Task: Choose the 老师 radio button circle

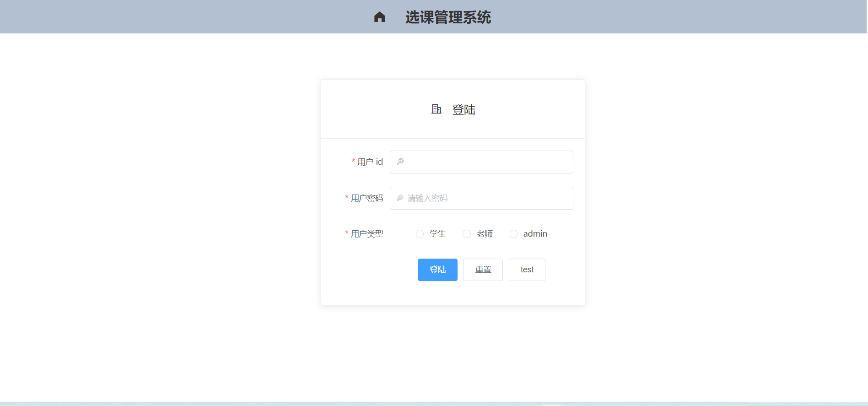Action: (466, 234)
